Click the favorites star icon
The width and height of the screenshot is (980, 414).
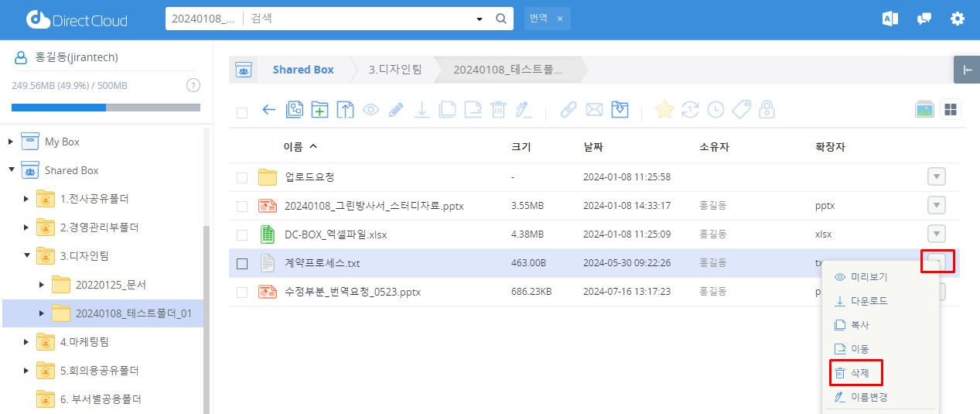[664, 110]
